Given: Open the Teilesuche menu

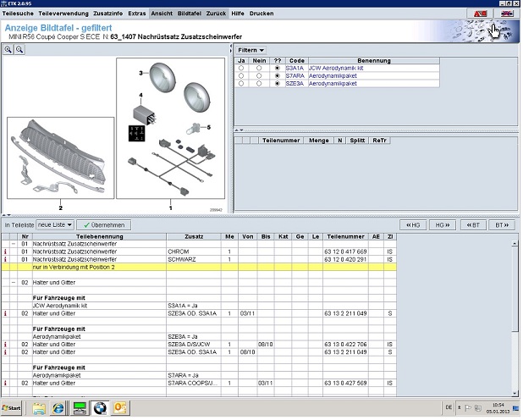Looking at the screenshot, I should (x=19, y=14).
